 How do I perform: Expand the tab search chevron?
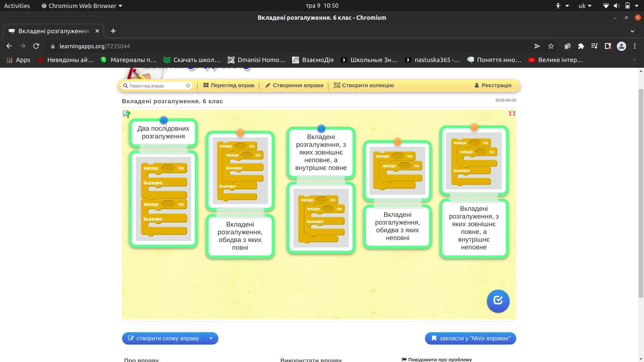[x=632, y=31]
